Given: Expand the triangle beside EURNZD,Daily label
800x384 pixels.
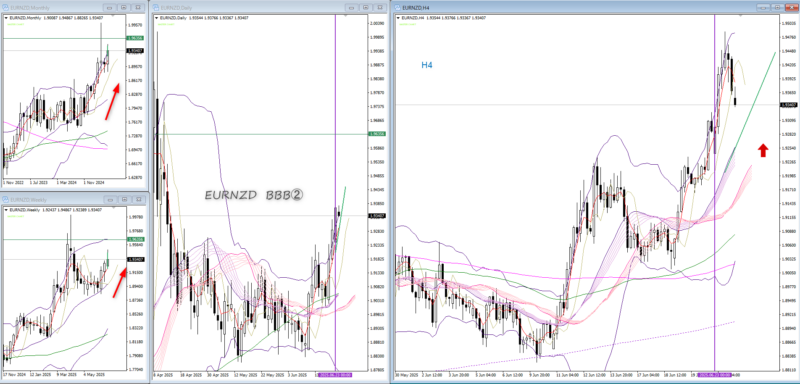Looking at the screenshot, I should pos(156,18).
